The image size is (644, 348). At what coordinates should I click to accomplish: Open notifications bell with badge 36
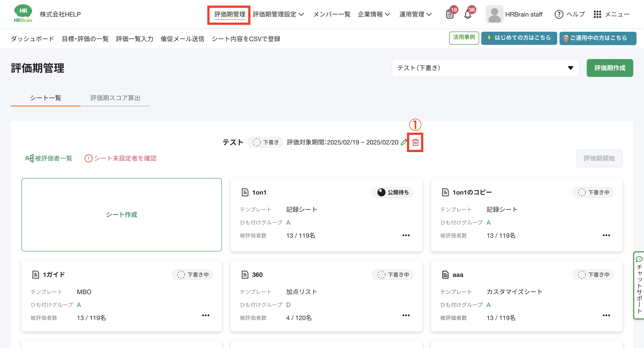(x=468, y=15)
